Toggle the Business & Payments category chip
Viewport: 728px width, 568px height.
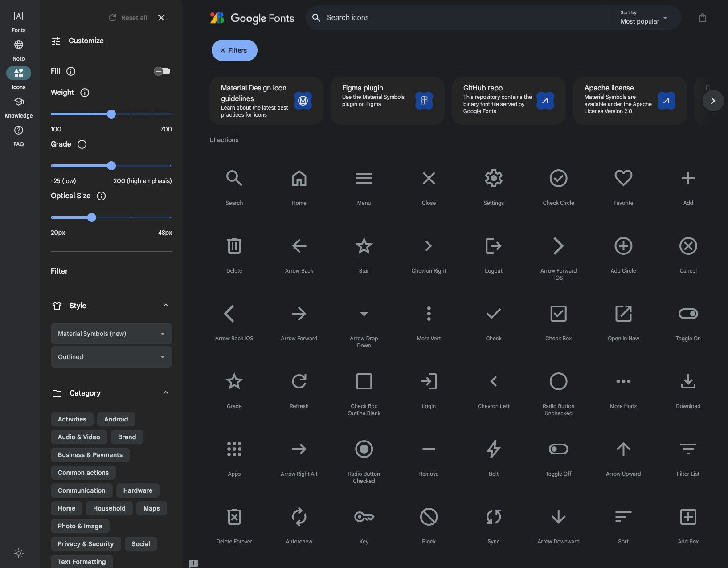90,455
